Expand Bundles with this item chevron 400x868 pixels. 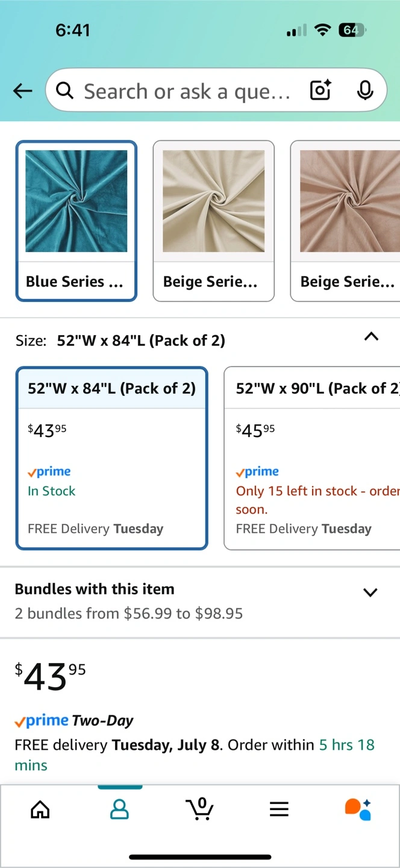pyautogui.click(x=370, y=592)
